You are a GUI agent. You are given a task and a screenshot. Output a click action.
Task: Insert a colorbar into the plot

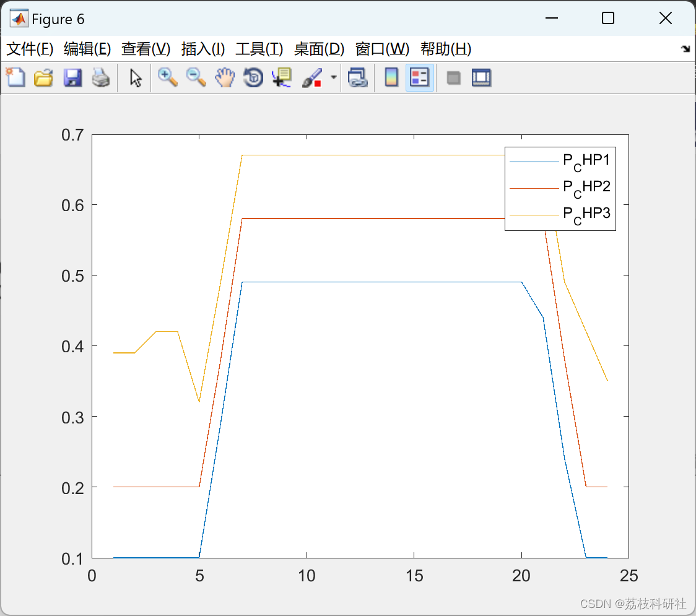[391, 77]
